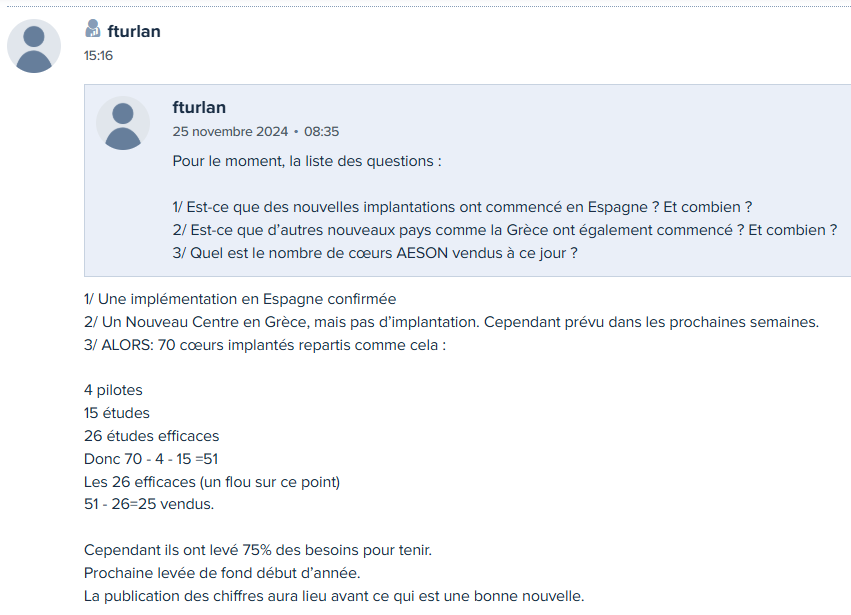This screenshot has width=851, height=615.
Task: Click the sentence 'Prochaine levée de fond début d'année'
Action: tap(222, 573)
